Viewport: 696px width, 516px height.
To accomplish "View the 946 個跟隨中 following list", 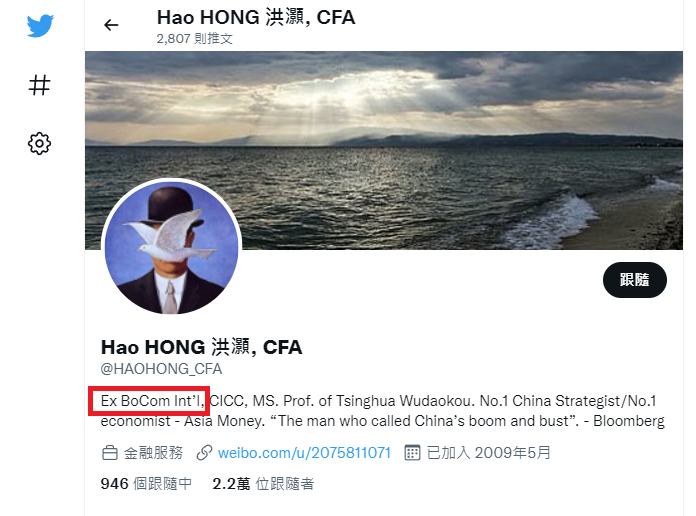I will [x=146, y=484].
